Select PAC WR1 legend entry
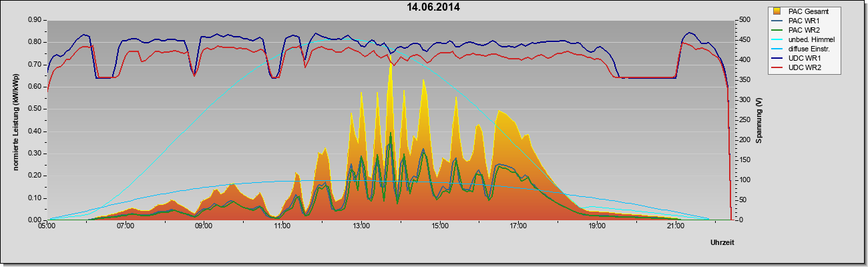The width and height of the screenshot is (868, 267). pyautogui.click(x=802, y=21)
